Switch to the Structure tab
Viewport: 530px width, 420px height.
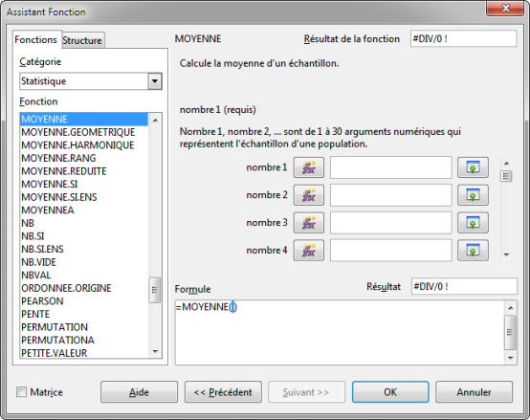82,40
